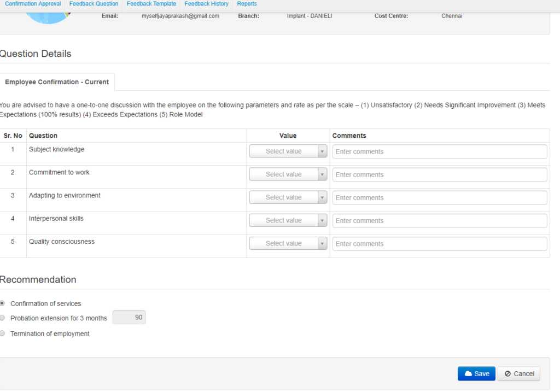Select Termination of employment radio button

point(2,334)
